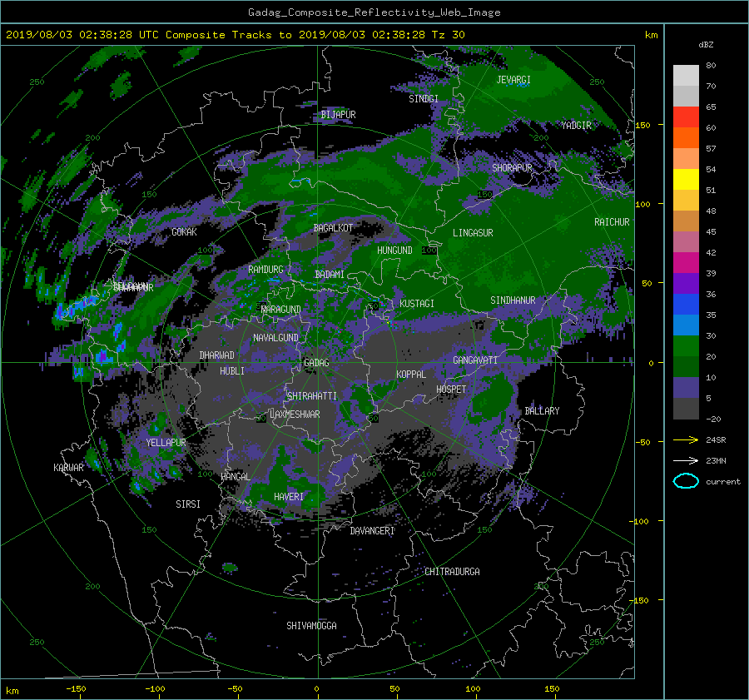Pick the 35 dBZ blue color swatch
Viewport: 749px width, 700px height.
(686, 325)
